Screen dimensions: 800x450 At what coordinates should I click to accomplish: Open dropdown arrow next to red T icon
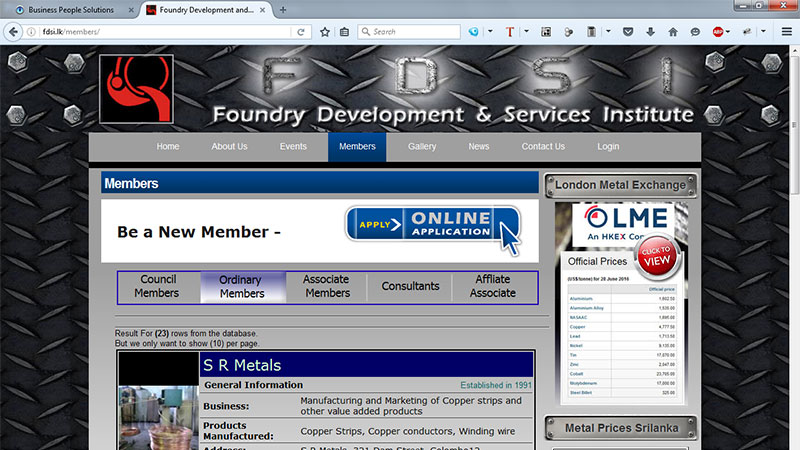pyautogui.click(x=527, y=32)
